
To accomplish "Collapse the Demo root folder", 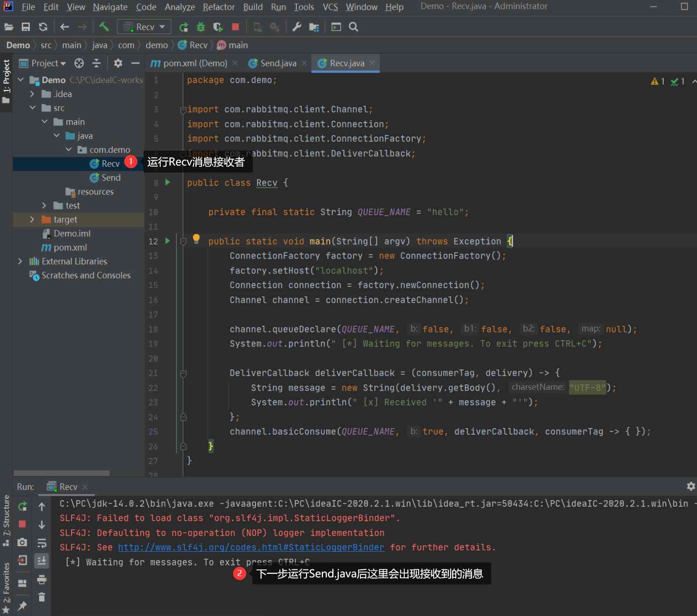I will pos(21,80).
